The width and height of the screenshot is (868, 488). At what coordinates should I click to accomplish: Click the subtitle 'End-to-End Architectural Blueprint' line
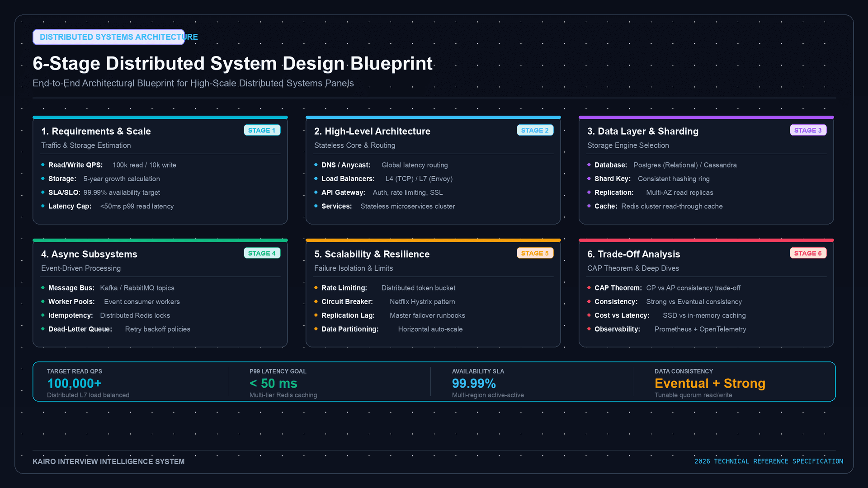(x=193, y=84)
